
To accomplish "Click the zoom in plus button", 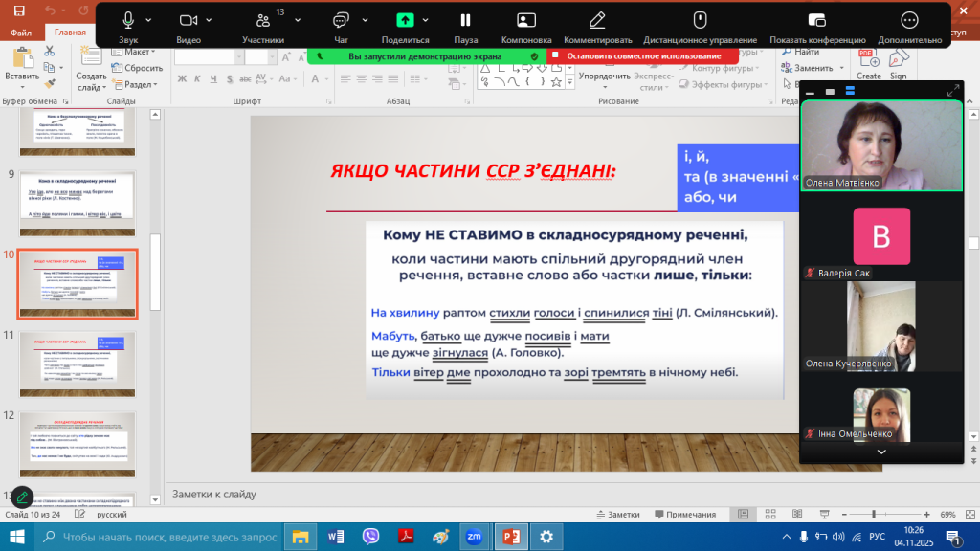I will click(x=926, y=514).
